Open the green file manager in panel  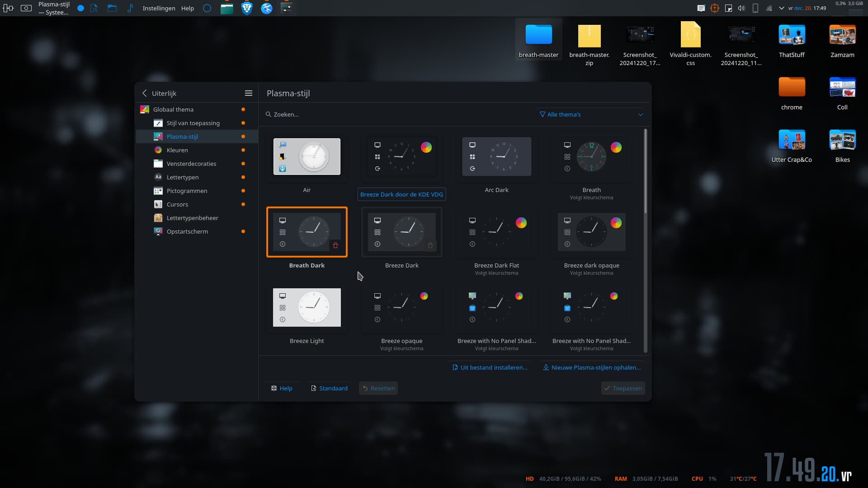[x=227, y=8]
